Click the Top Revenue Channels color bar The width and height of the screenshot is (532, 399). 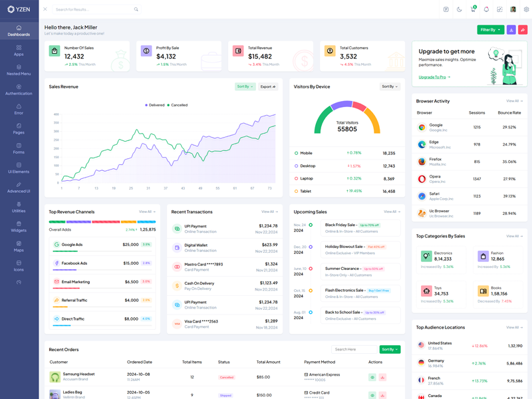(102, 221)
